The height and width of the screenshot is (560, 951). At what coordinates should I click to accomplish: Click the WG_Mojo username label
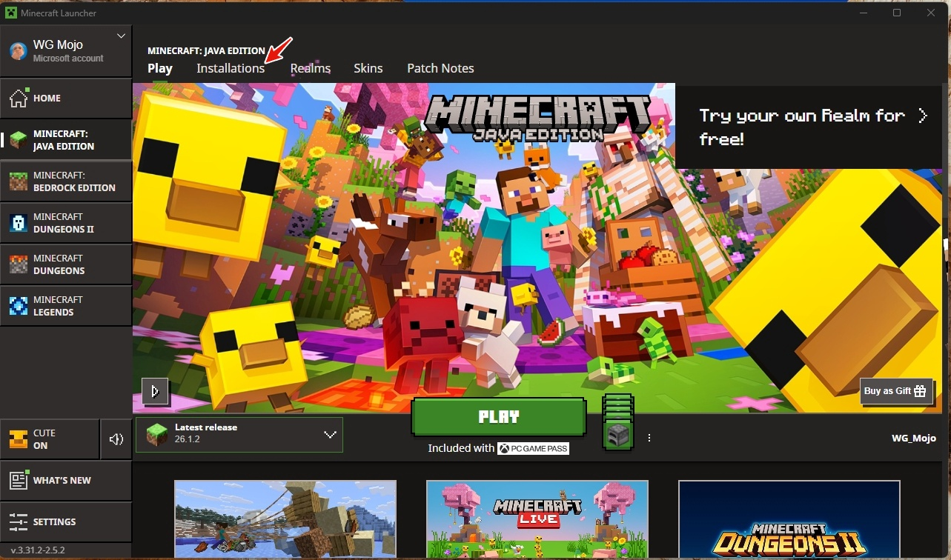pos(914,438)
